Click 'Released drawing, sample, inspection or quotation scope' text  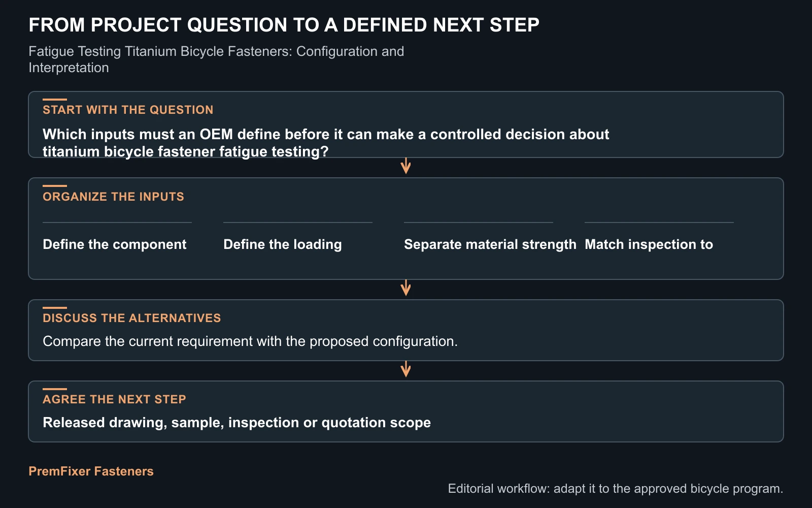237,423
